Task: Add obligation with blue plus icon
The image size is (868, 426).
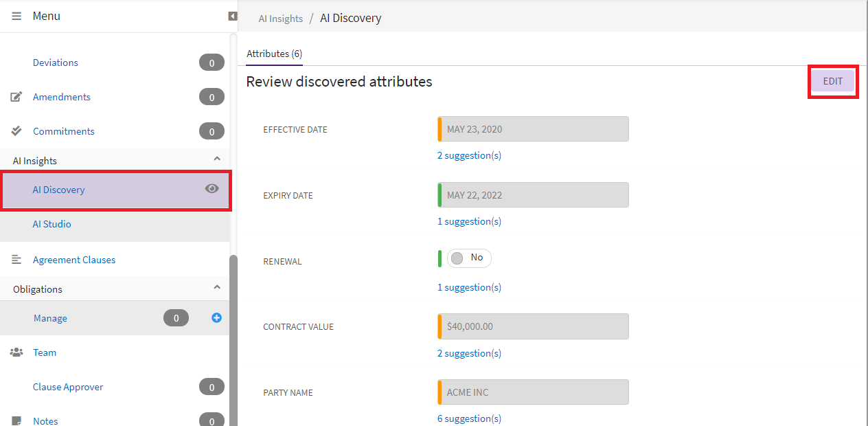Action: pos(216,317)
